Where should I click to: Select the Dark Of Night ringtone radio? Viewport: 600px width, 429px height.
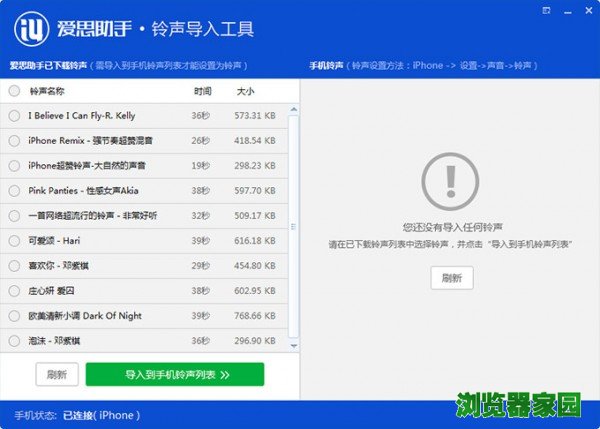click(x=14, y=316)
